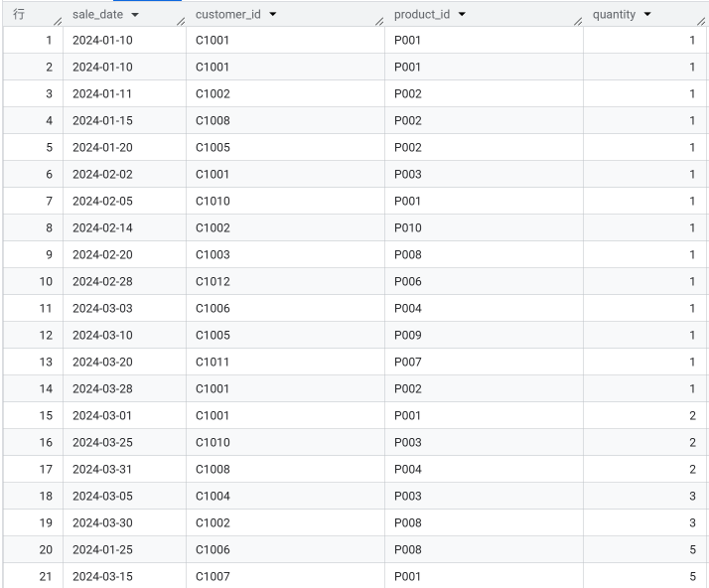This screenshot has height=588, width=709.
Task: Select the 行 row-number column header
Action: point(20,15)
